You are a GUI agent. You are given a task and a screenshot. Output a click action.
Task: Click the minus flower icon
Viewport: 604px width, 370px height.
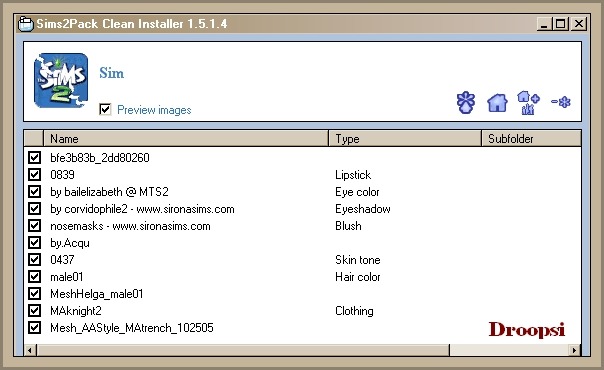pyautogui.click(x=560, y=102)
